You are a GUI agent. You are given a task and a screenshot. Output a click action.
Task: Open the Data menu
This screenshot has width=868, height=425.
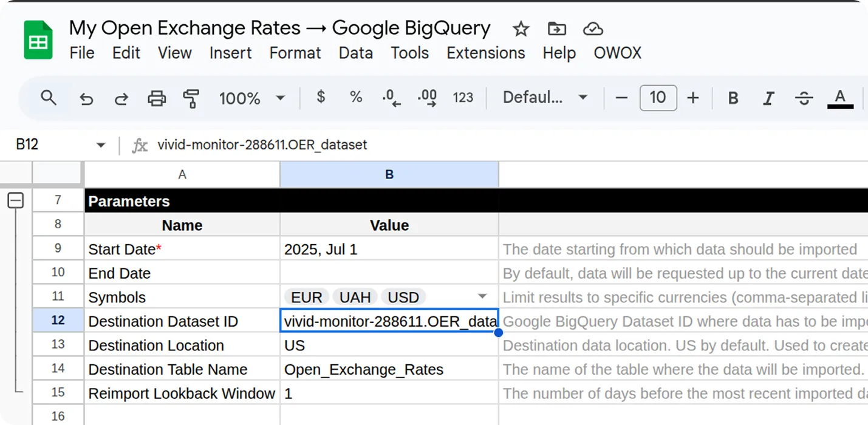coord(356,53)
